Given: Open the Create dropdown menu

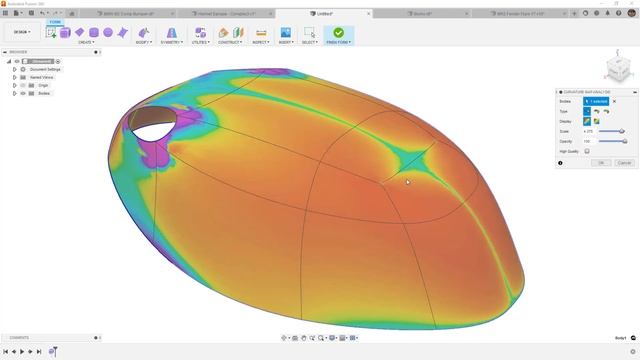Looking at the screenshot, I should tap(86, 42).
